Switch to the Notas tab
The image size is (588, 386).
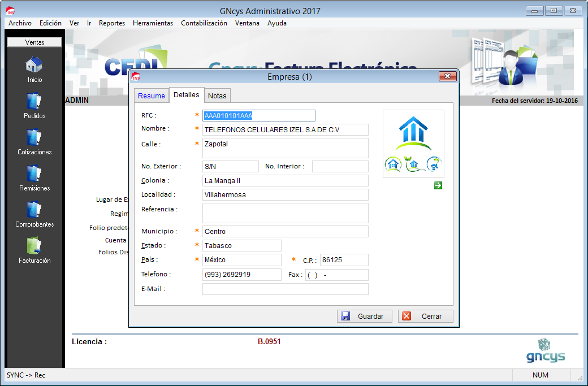(x=217, y=96)
